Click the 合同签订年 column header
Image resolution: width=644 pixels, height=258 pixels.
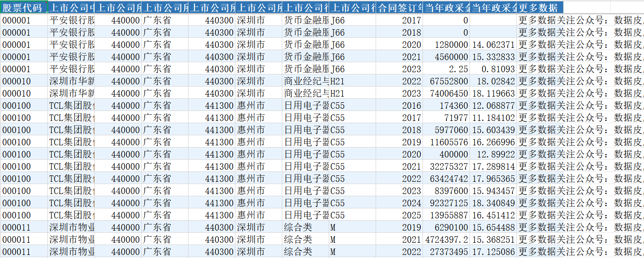click(399, 8)
